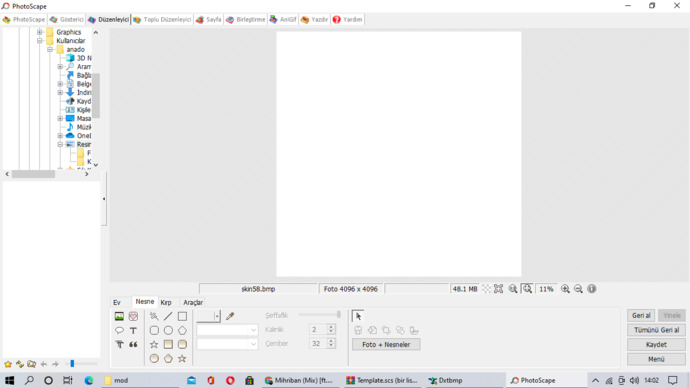
Task: Collapse the Kullanıcılar folder node
Action: pos(40,40)
